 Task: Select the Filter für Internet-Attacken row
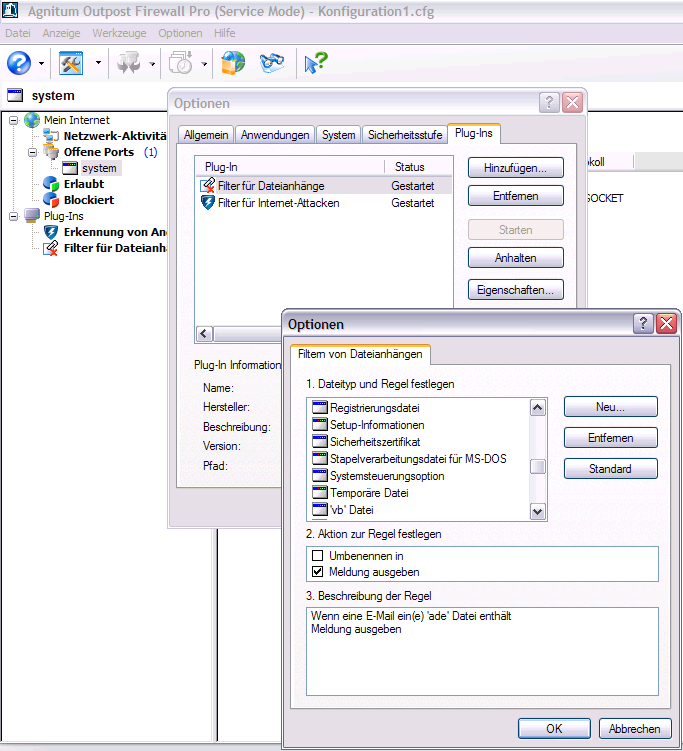click(x=324, y=203)
